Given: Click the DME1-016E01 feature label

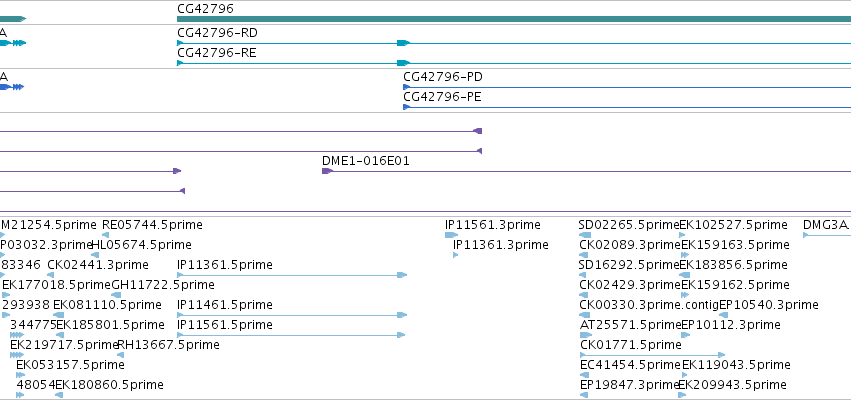Looking at the screenshot, I should (x=366, y=161).
